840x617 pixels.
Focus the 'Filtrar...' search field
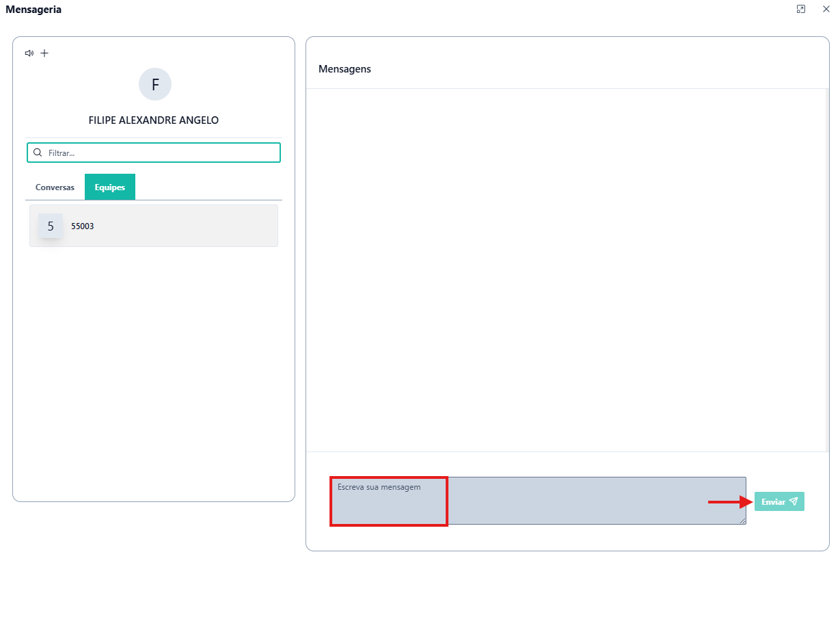(161, 153)
